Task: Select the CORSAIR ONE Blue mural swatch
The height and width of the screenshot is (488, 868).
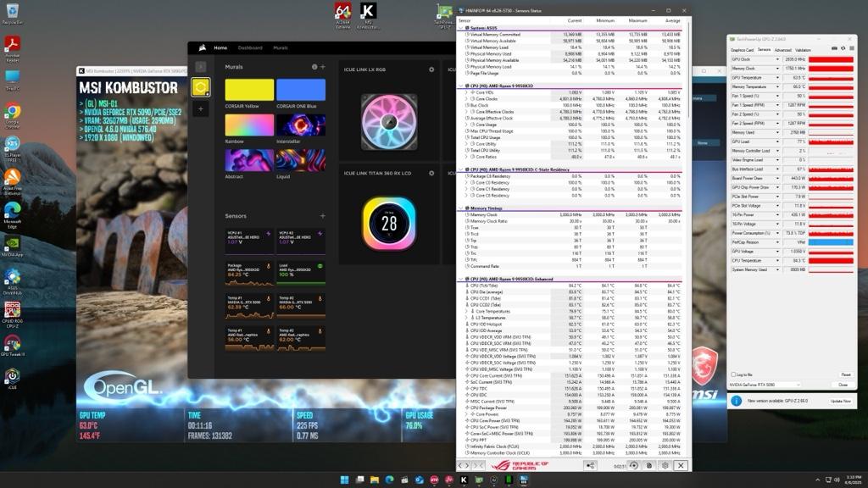Action: (301, 90)
